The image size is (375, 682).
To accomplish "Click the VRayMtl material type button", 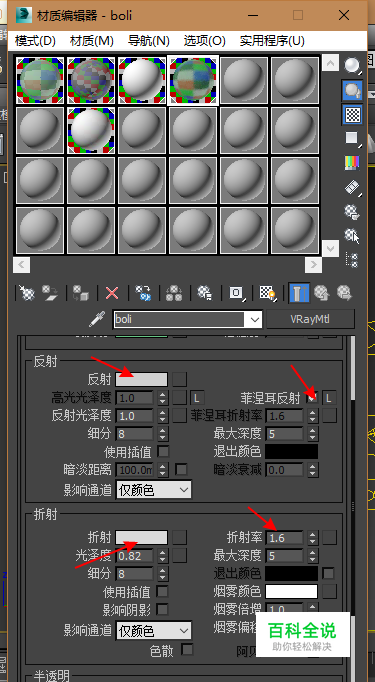I will click(311, 319).
